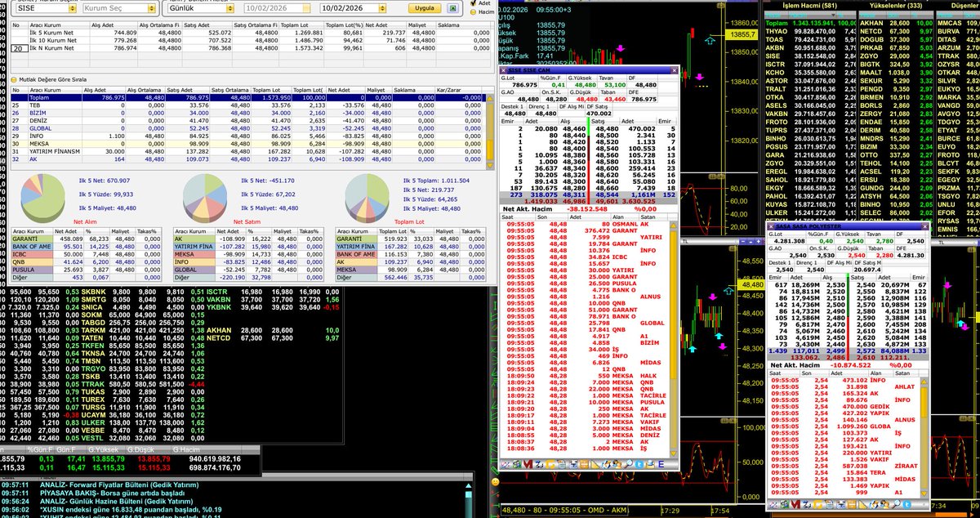Click the E export icon in SISE toolbar
The height and width of the screenshot is (518, 980).
[661, 464]
